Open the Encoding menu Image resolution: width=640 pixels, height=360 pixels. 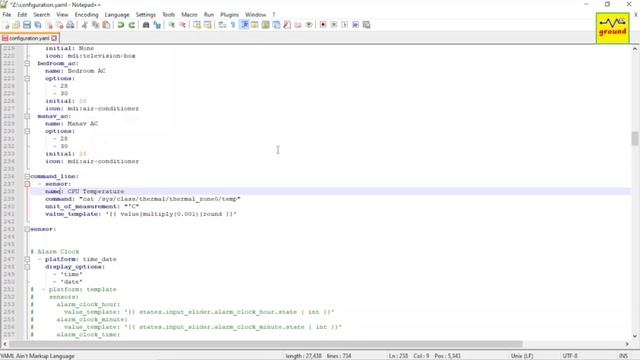tap(87, 15)
